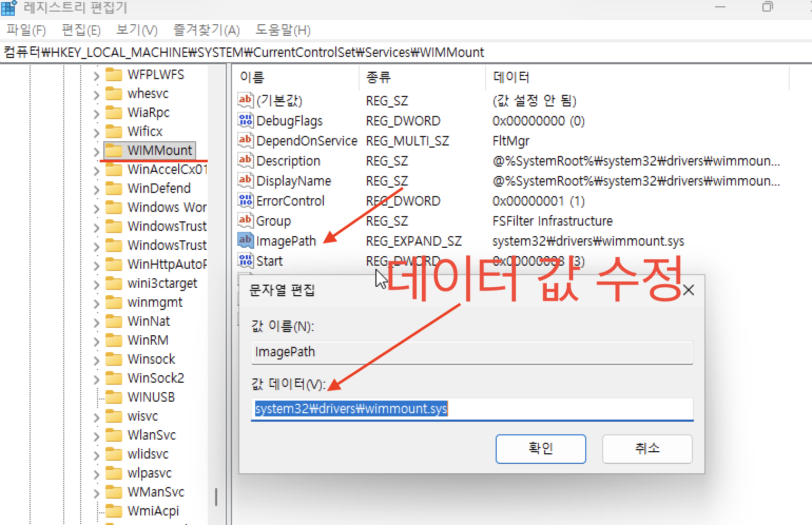Expand the WManSvc registry key
This screenshot has height=525, width=812.
click(x=96, y=492)
